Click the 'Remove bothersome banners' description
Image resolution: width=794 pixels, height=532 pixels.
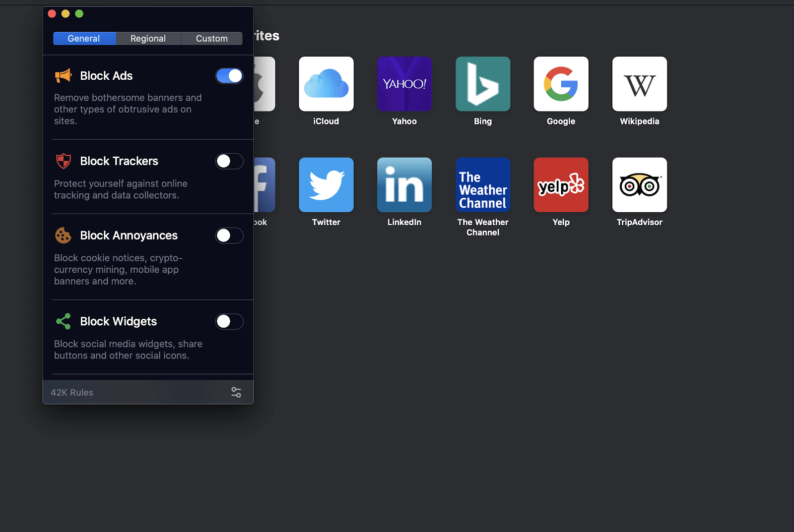(x=128, y=109)
